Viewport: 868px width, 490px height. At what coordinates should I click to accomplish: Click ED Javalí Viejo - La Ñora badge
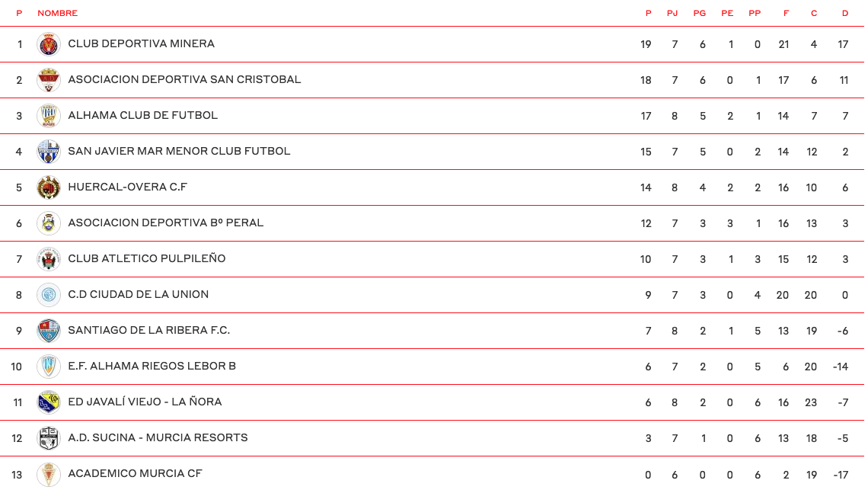click(49, 402)
